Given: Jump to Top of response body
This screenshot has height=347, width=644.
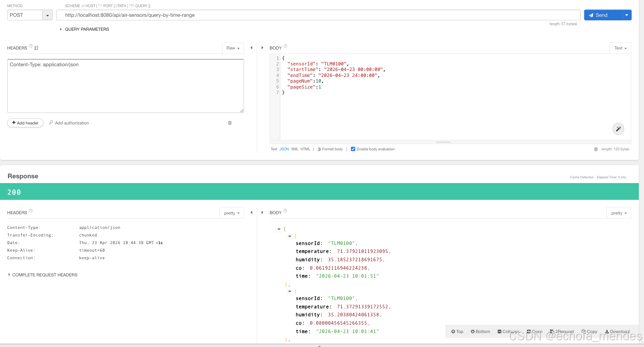Looking at the screenshot, I should point(457,331).
